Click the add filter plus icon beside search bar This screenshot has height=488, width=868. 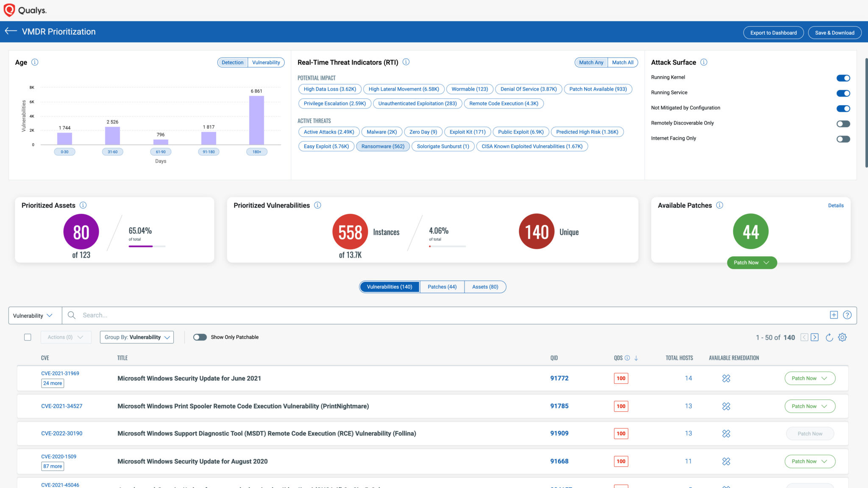tap(833, 315)
